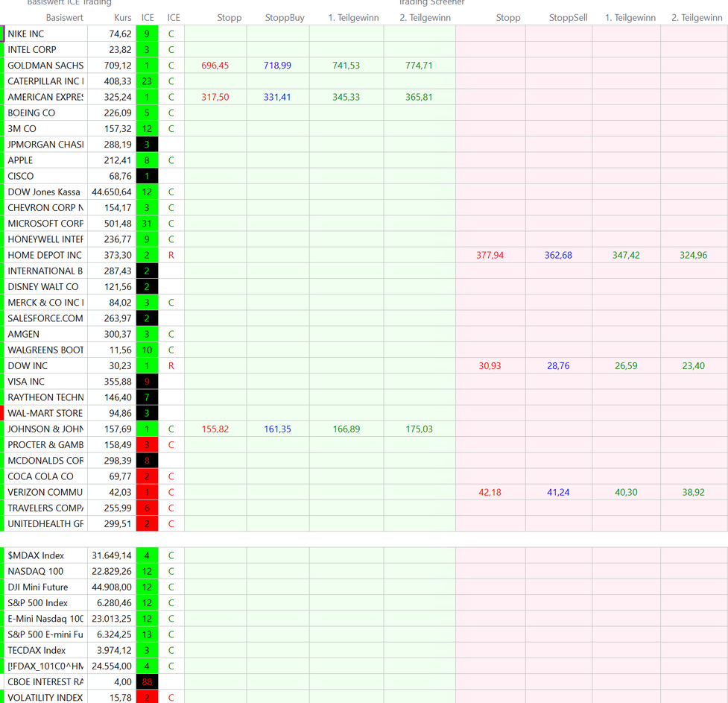Screen dimensions: 728x703
Task: Click Microsoft Corp price 501,48
Action: click(118, 224)
